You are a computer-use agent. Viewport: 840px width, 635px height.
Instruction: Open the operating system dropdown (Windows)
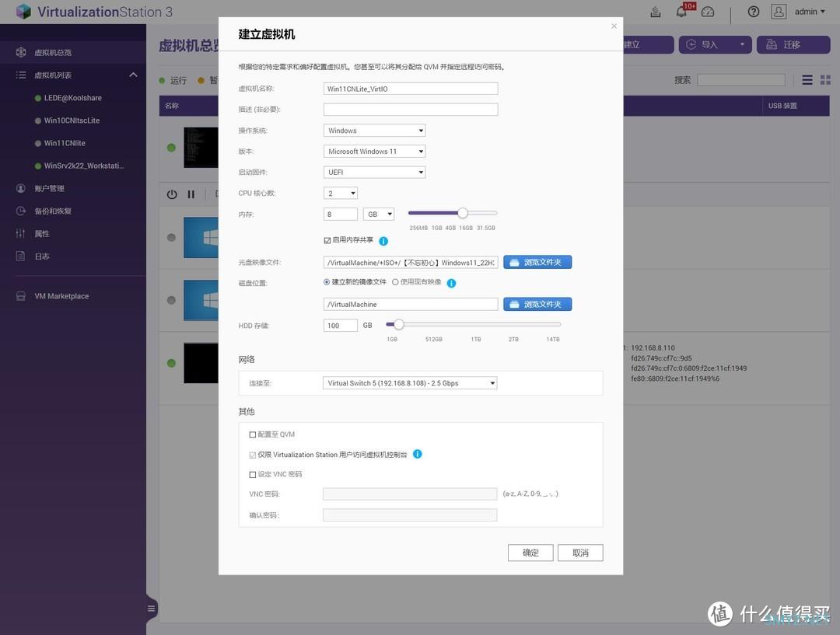374,131
